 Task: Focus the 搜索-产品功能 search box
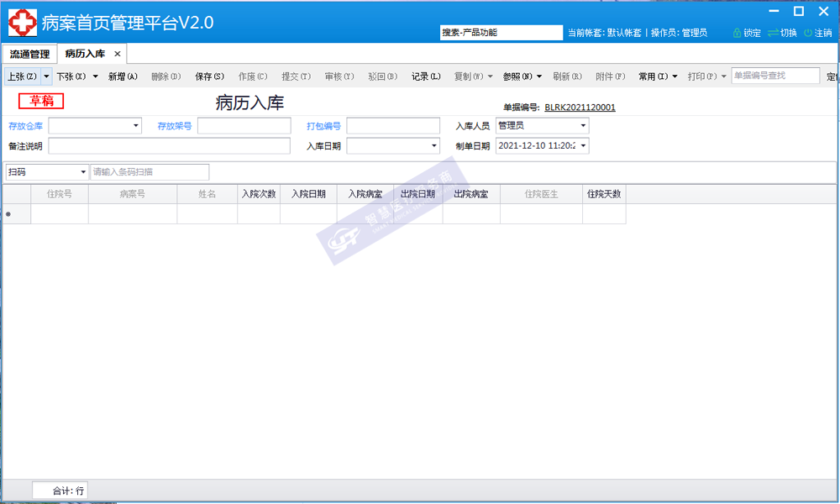point(501,33)
